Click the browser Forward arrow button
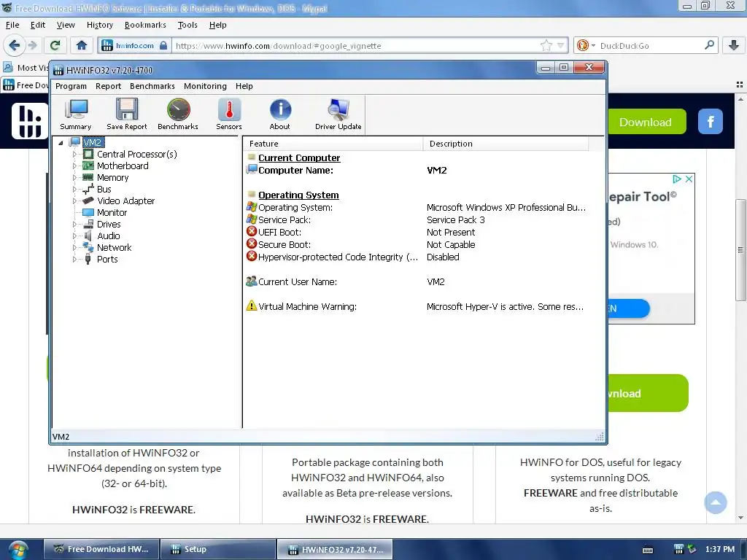Viewport: 747px width, 560px height. pos(32,45)
